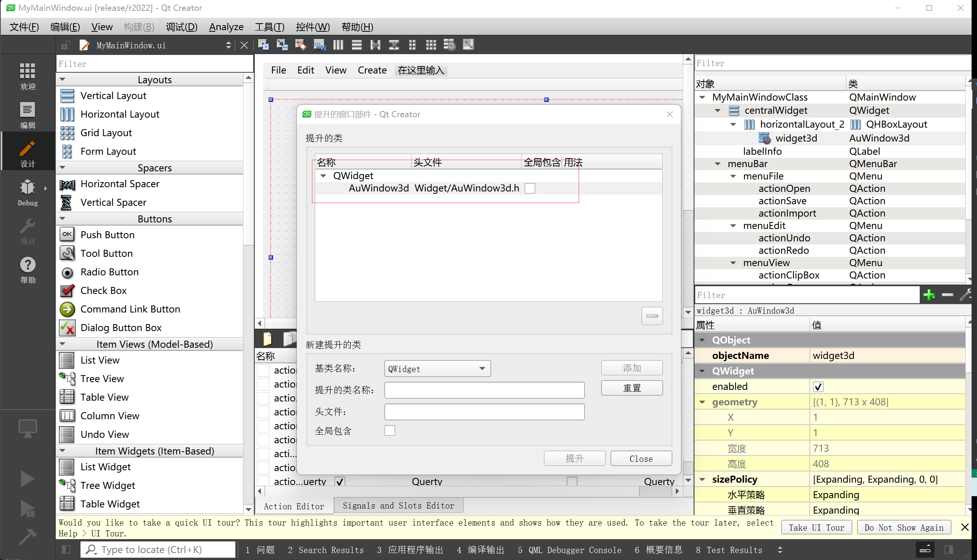Image resolution: width=977 pixels, height=560 pixels.
Task: Click the Grid Layout icon in panel
Action: click(67, 132)
